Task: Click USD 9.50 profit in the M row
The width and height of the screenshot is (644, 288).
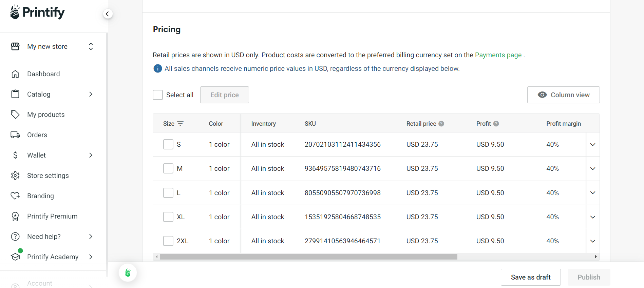Action: [x=490, y=168]
